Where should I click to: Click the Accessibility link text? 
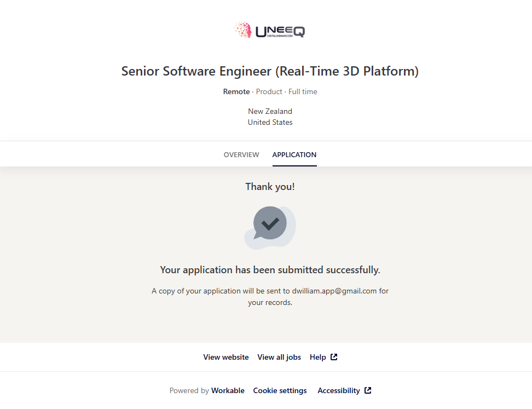pos(339,390)
